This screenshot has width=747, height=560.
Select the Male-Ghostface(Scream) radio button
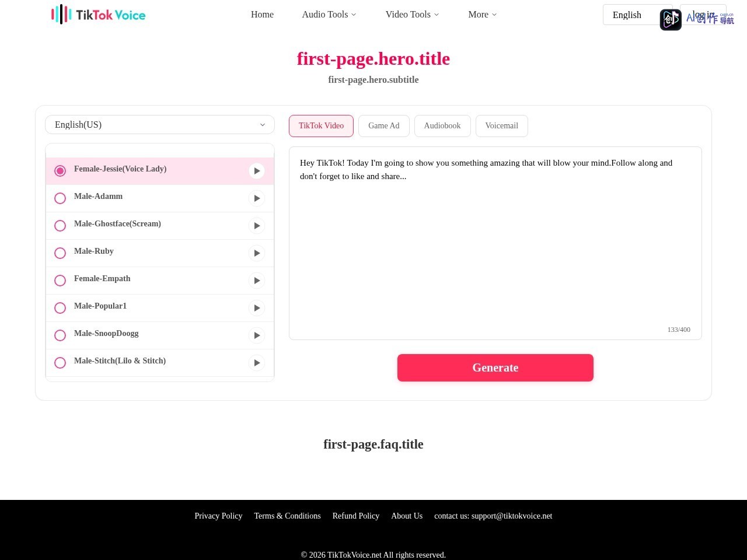click(x=60, y=226)
